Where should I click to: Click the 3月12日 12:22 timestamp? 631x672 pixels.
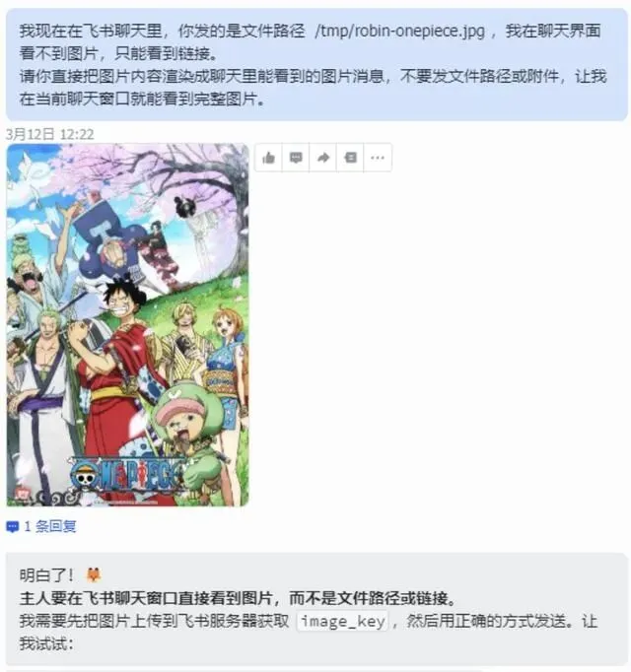49,135
